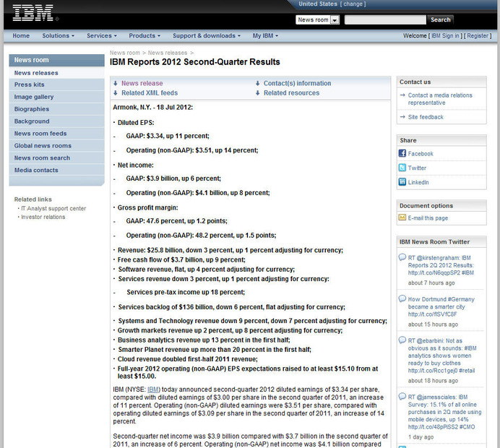Open IT Analyst support center link
The image size is (500, 448).
coord(53,208)
